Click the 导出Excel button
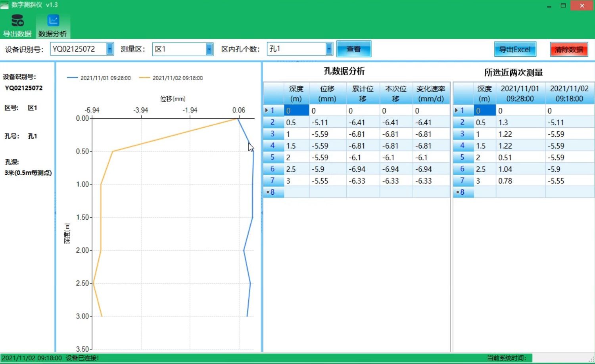The image size is (595, 364). click(515, 50)
